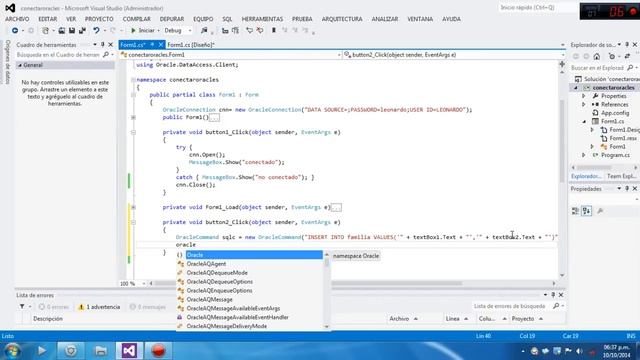This screenshot has height=360, width=640.
Task: Open the ARCHIVO menu
Action: coord(17,19)
